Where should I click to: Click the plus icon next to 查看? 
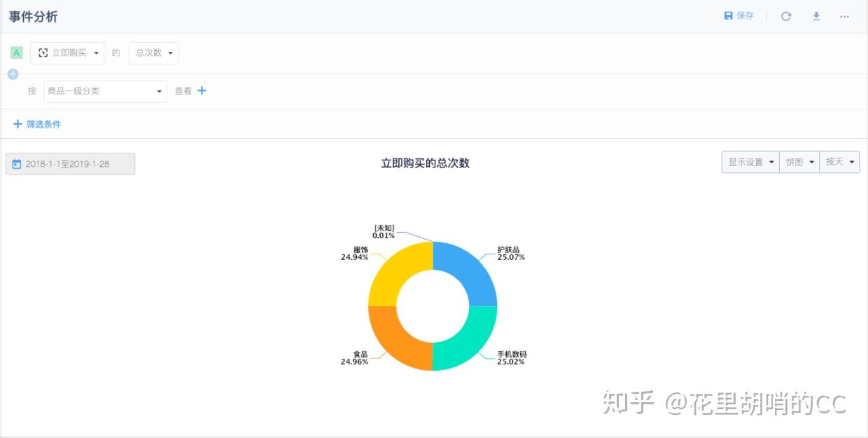pyautogui.click(x=202, y=90)
